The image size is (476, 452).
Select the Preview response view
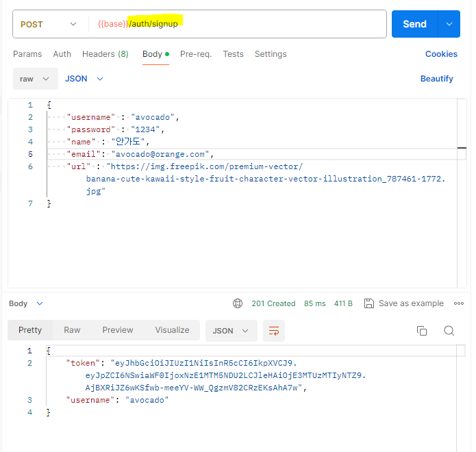(x=118, y=330)
